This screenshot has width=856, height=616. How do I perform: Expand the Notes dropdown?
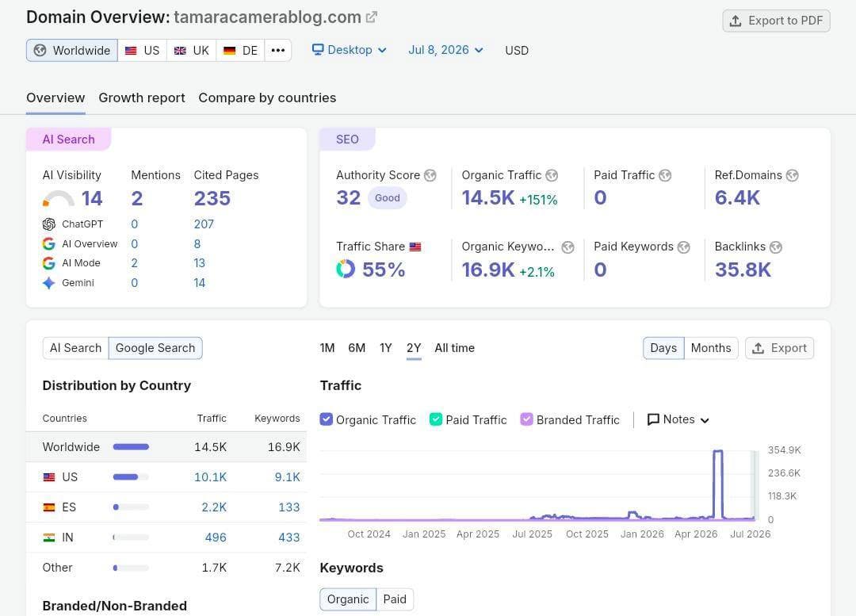(678, 419)
